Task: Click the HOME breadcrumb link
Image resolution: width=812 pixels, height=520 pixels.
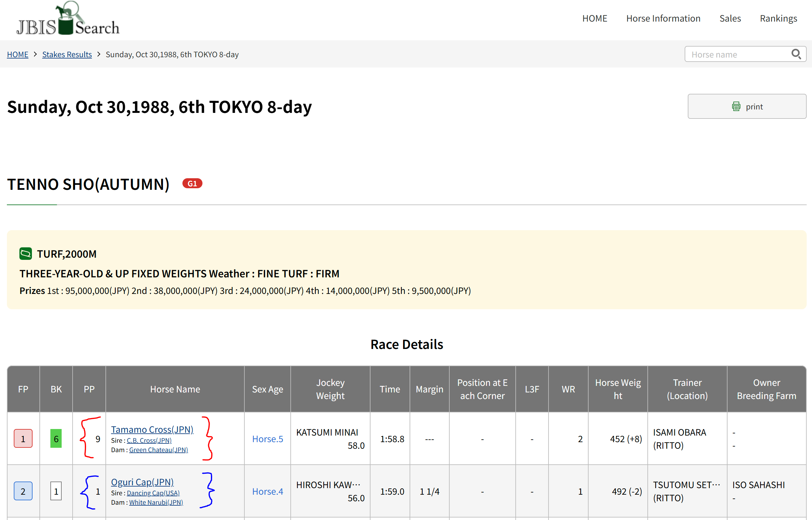Action: click(x=18, y=54)
